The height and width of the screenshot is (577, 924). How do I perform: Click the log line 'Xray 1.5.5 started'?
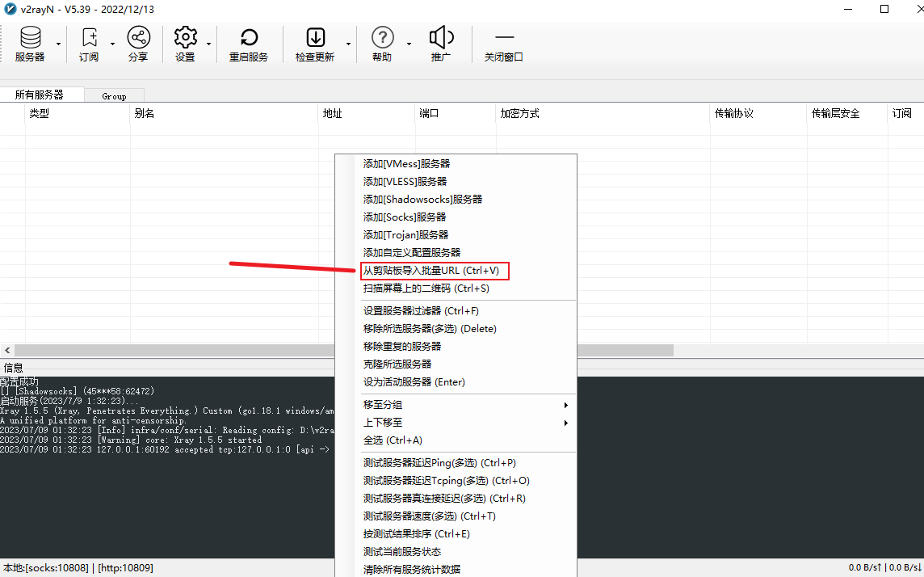[131, 440]
